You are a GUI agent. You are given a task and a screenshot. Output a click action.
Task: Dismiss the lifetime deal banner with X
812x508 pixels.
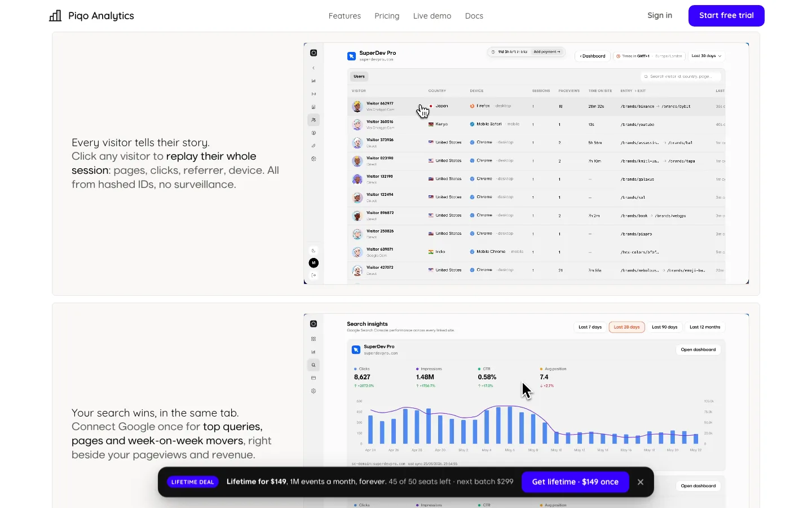(x=641, y=482)
